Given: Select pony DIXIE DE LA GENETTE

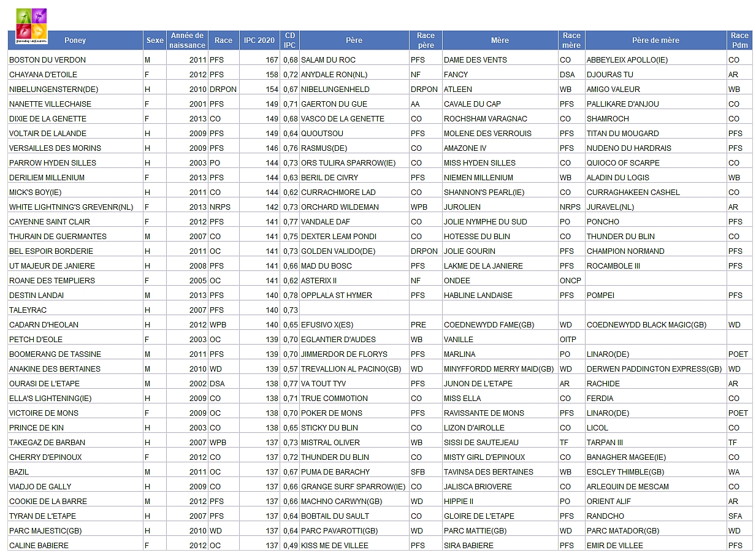Looking at the screenshot, I should tap(48, 119).
